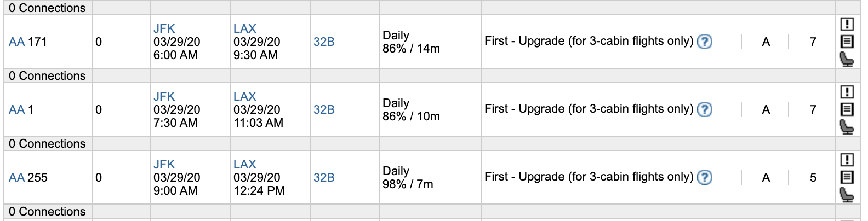View seat map icon for AA 1

[847, 126]
